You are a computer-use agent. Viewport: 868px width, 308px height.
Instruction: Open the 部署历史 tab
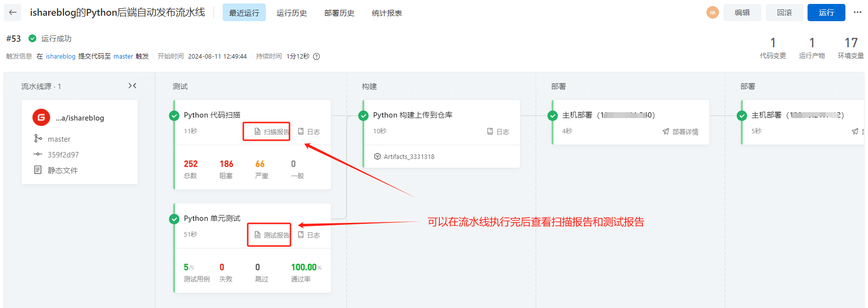(339, 13)
